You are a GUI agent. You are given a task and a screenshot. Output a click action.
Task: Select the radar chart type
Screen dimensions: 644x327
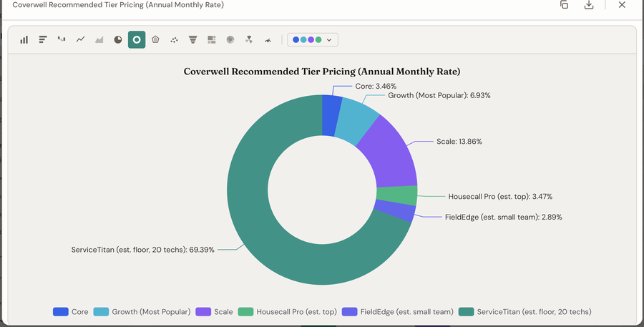point(155,40)
